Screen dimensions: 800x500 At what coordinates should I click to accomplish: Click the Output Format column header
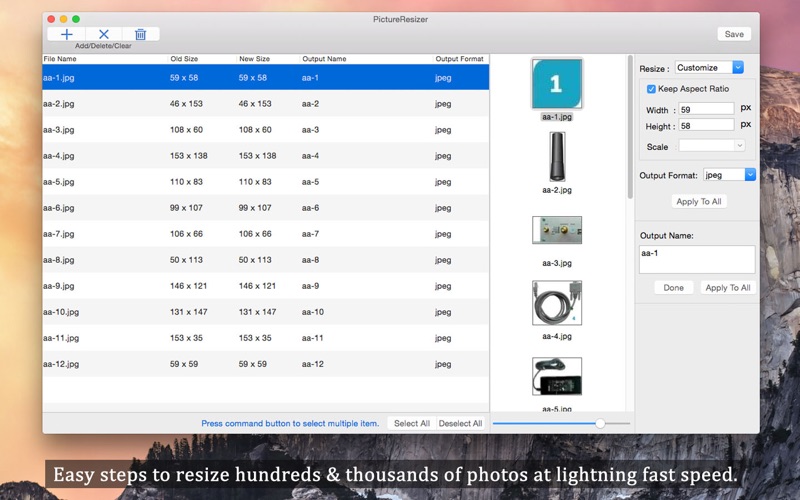[461, 59]
